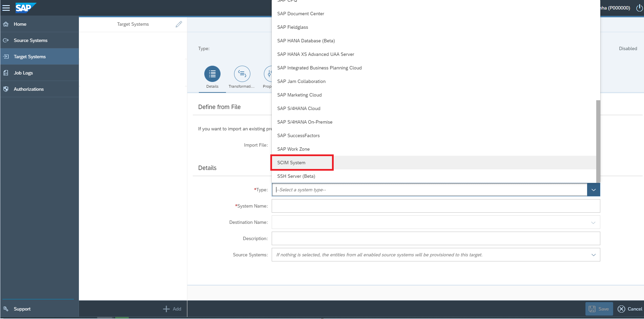Open Target Systems menu item
This screenshot has width=644, height=319.
39,57
